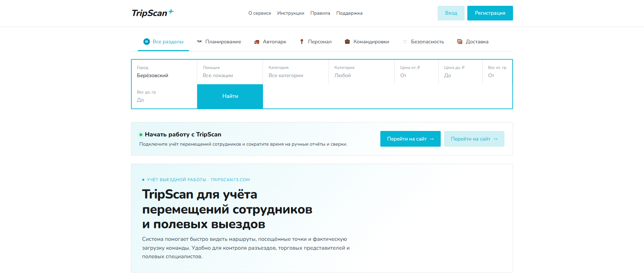Click the TripScan logo
The width and height of the screenshot is (644, 279).
(x=153, y=13)
